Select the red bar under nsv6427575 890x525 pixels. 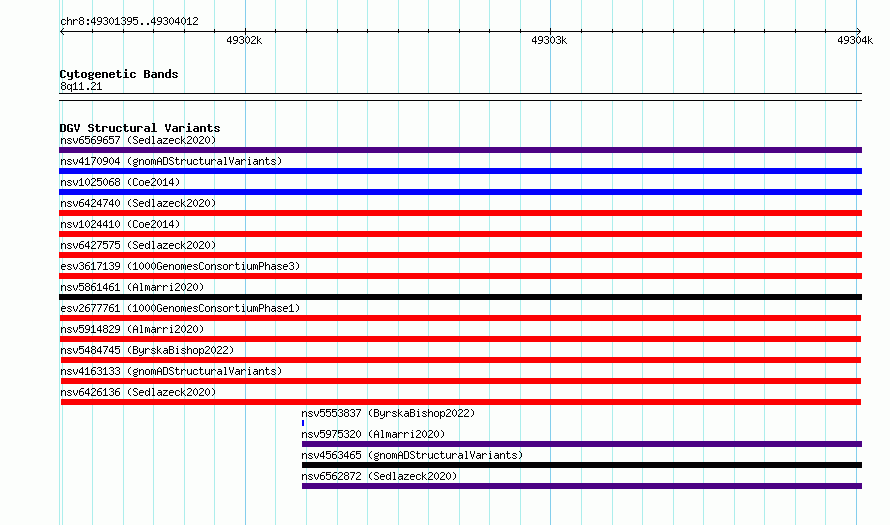pos(460,255)
